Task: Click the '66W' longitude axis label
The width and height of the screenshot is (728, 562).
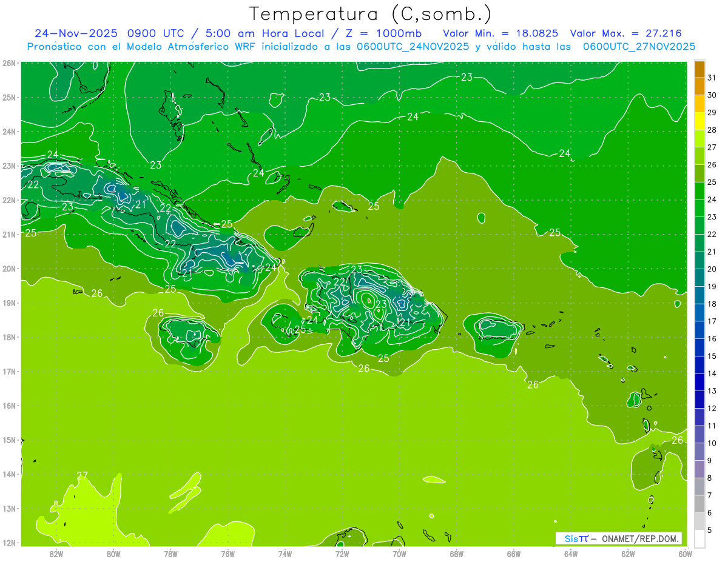Action: tap(513, 554)
